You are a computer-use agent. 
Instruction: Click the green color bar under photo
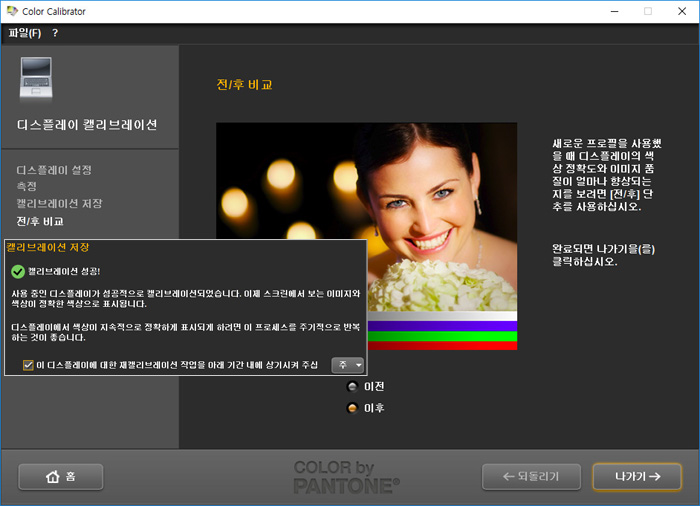point(442,336)
